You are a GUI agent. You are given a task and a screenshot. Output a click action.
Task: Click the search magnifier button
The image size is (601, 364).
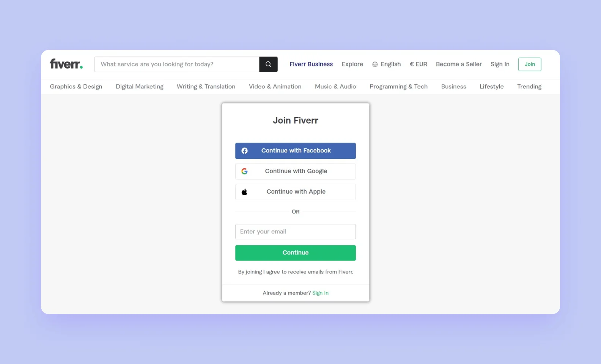(x=268, y=64)
